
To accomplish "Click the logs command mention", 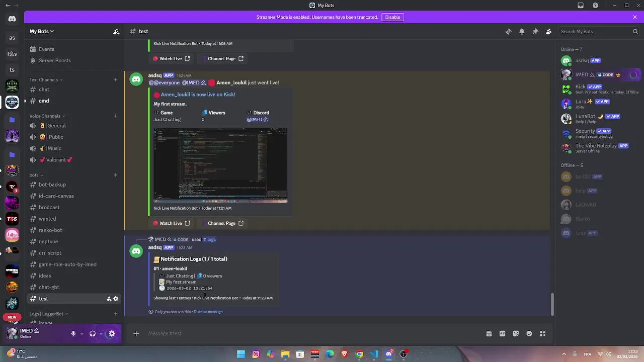I will 209,239.
